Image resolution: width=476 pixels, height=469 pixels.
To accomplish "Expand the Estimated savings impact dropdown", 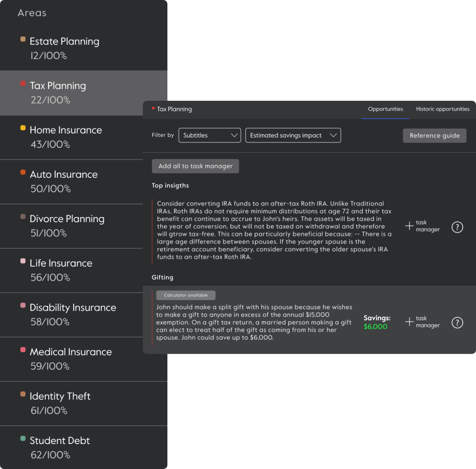I will click(x=293, y=135).
